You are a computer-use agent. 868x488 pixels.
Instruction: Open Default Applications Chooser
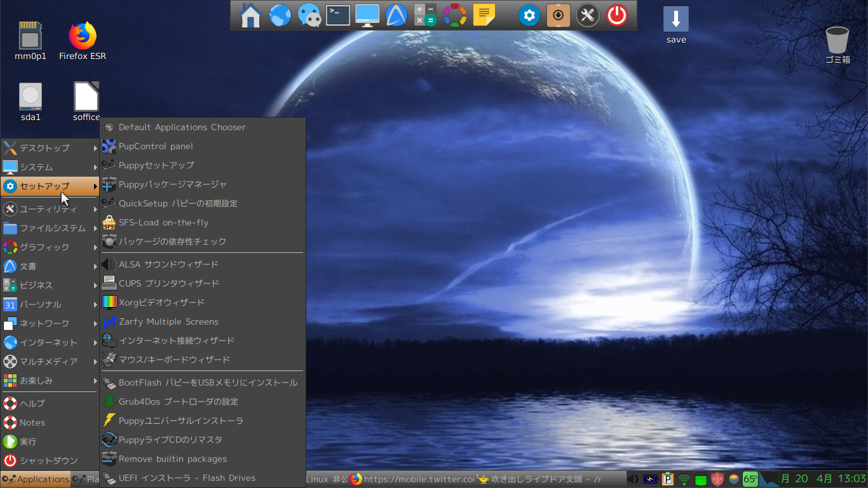[x=203, y=127]
